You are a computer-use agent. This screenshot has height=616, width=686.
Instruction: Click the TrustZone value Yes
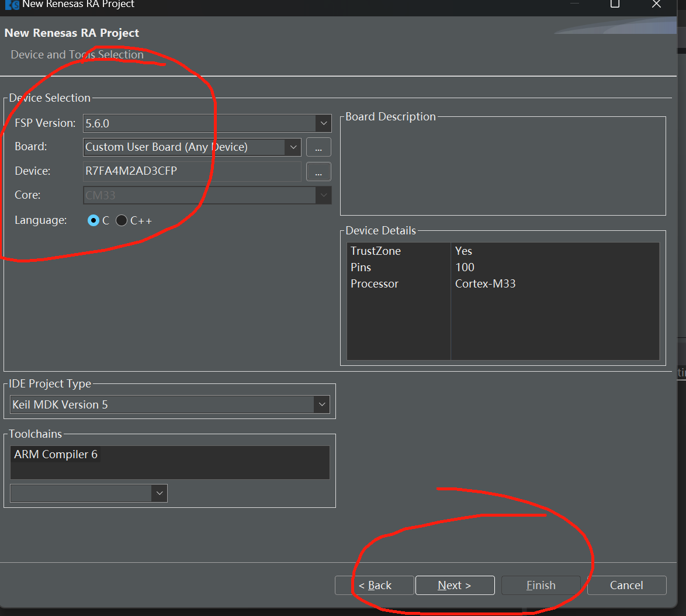tap(463, 251)
